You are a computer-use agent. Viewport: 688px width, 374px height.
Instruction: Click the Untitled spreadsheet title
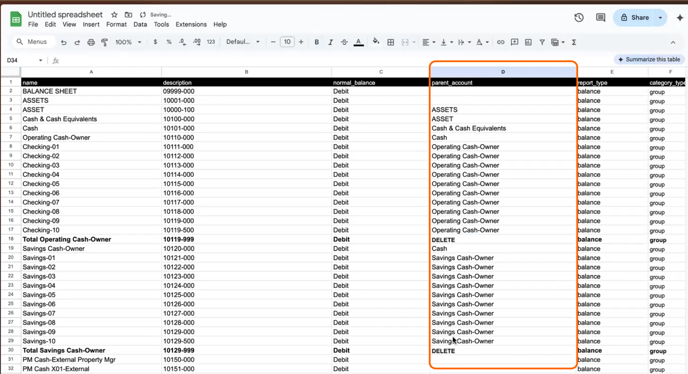click(x=65, y=14)
